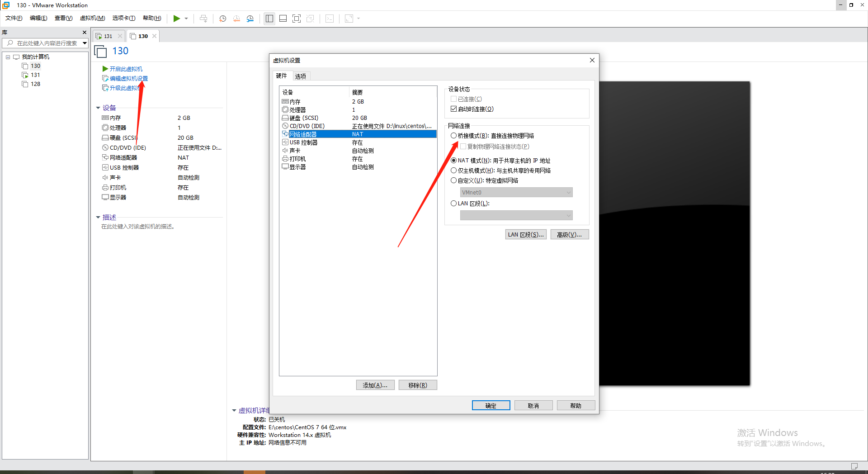Select 自定义 特定虚拟网络 radio button
Viewport: 868px width, 474px height.
pos(453,180)
